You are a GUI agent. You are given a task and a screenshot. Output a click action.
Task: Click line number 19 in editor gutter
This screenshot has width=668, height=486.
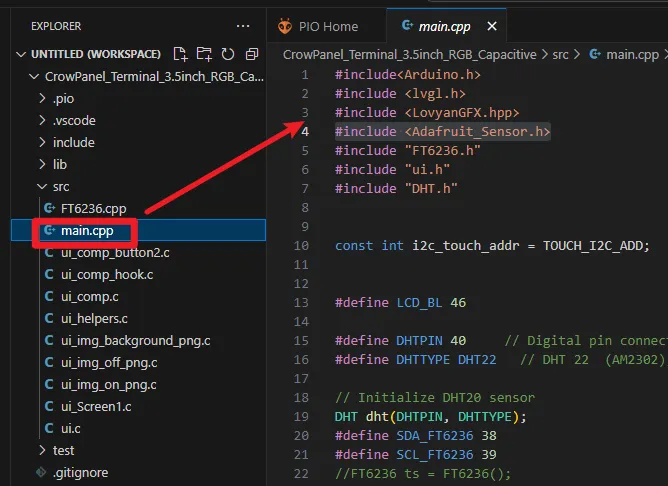(301, 416)
